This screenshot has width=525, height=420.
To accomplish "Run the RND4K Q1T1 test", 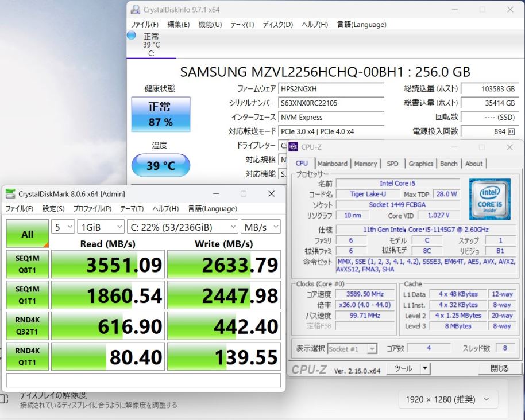I will (28, 356).
